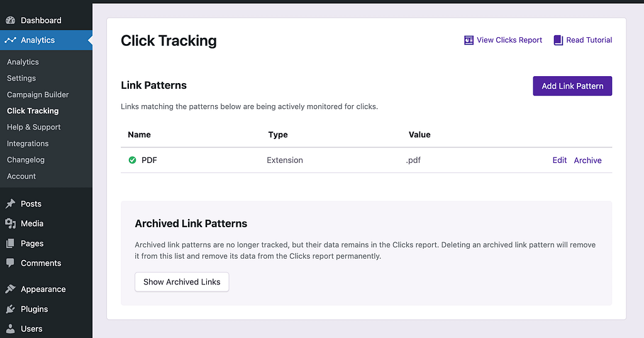Click the Comments speech bubble icon
The image size is (644, 338).
10,263
